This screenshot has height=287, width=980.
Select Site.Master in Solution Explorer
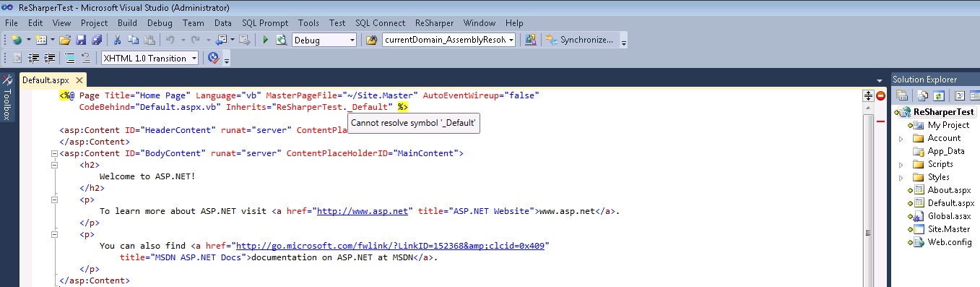(949, 229)
